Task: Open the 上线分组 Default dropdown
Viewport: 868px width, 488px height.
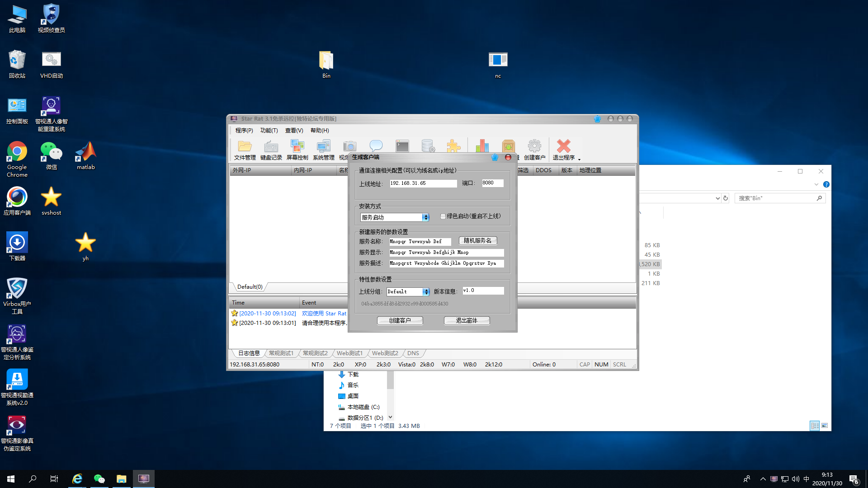Action: (x=426, y=292)
